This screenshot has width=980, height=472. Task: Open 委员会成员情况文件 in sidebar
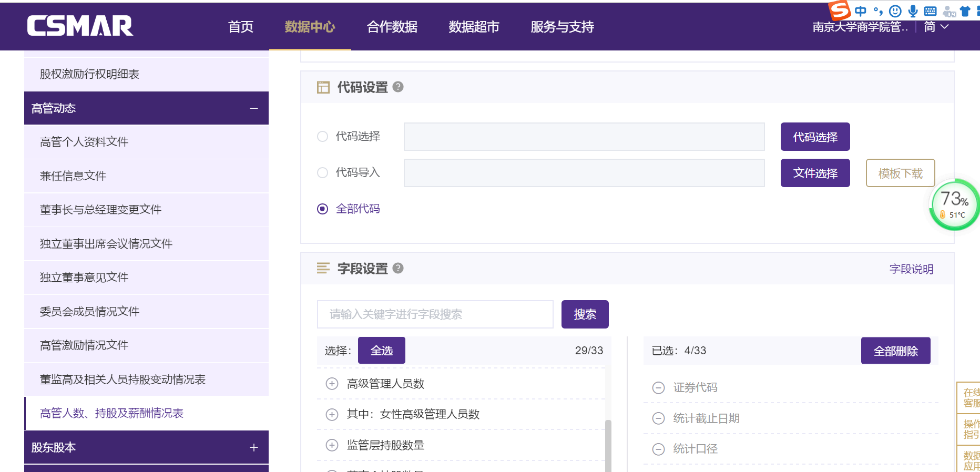(x=146, y=312)
